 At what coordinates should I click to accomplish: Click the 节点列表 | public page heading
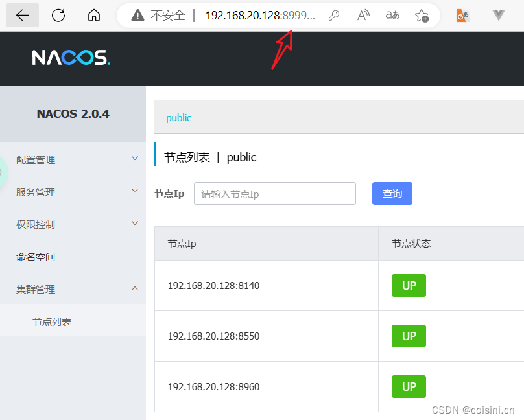click(x=210, y=157)
